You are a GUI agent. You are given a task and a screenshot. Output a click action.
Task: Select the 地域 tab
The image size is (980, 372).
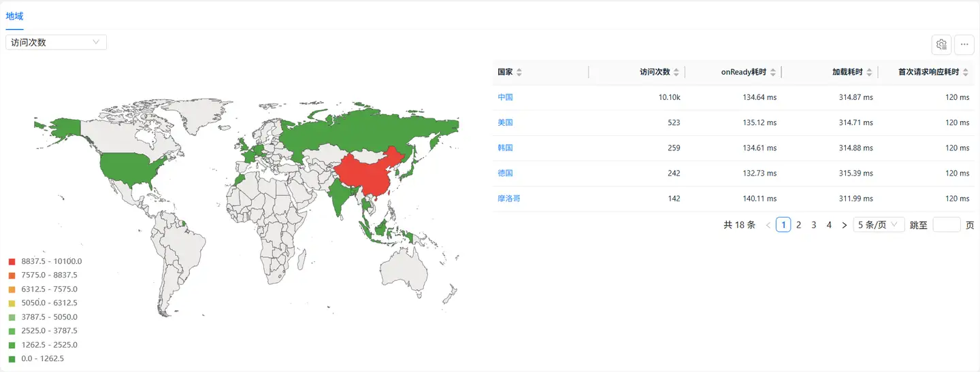click(x=14, y=16)
